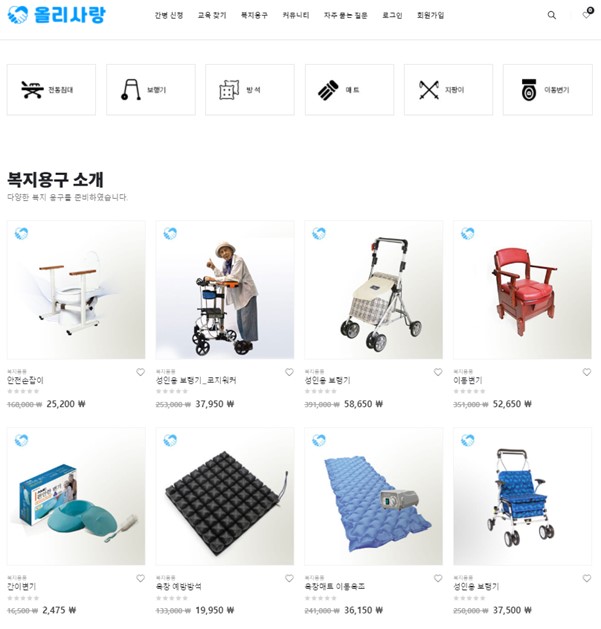The height and width of the screenshot is (629, 601).
Task: Select the 방석 cushion category icon
Action: pos(229,89)
